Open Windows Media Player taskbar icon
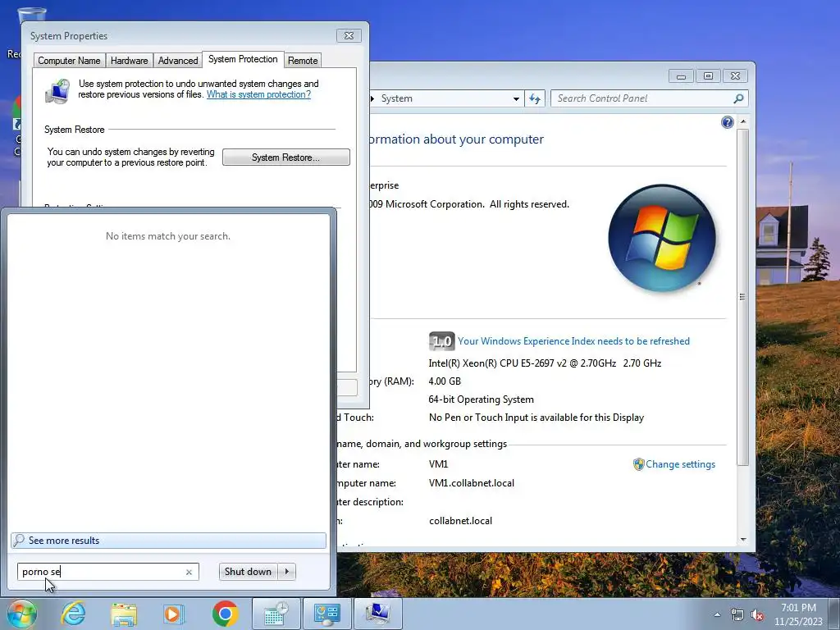 click(173, 614)
